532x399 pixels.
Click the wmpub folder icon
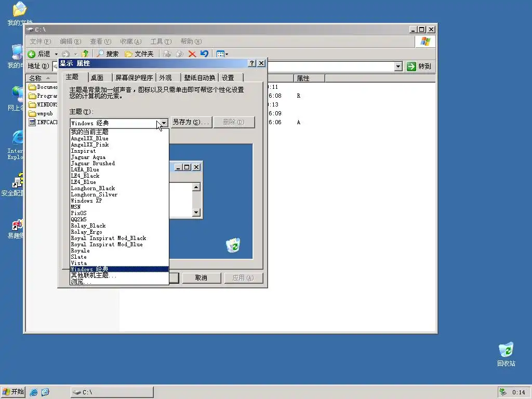tap(32, 113)
